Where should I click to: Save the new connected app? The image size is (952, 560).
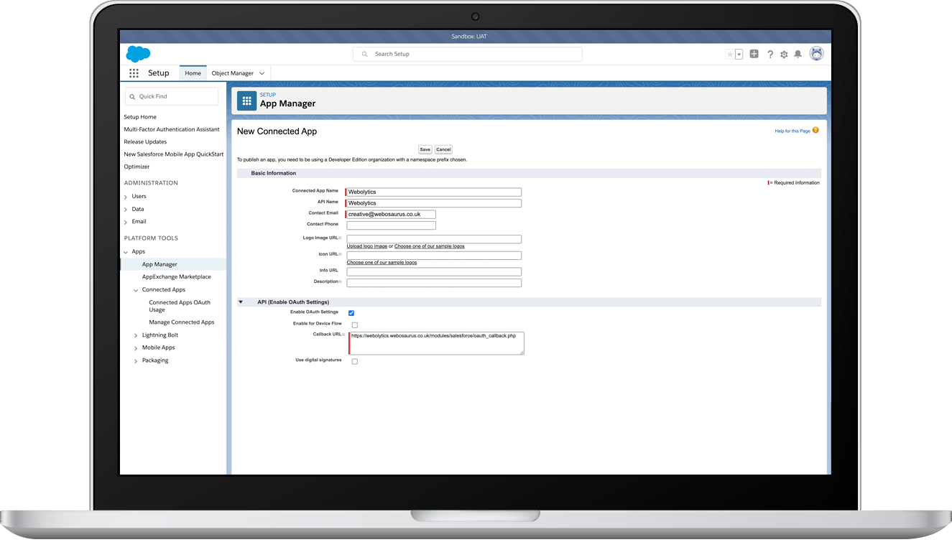[425, 149]
